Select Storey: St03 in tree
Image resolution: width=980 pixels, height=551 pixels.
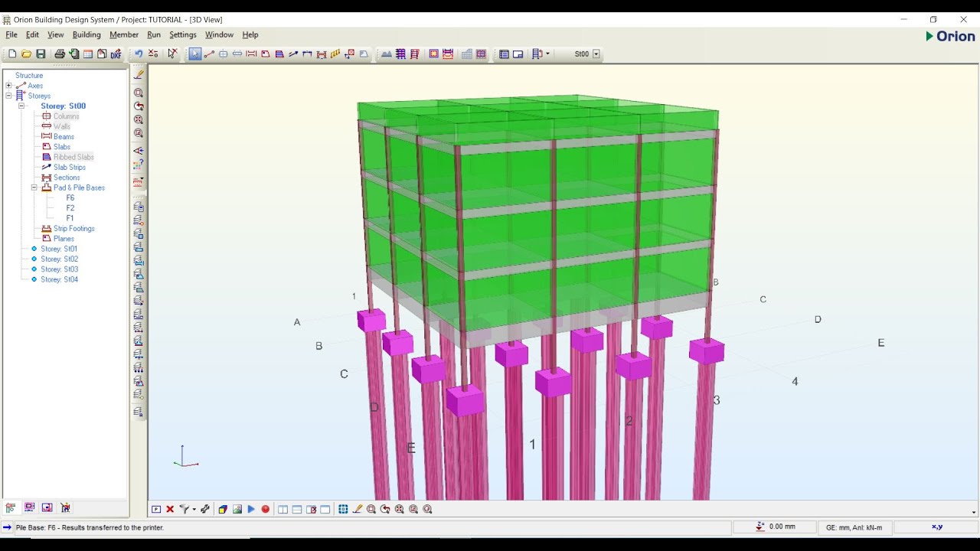pos(59,269)
